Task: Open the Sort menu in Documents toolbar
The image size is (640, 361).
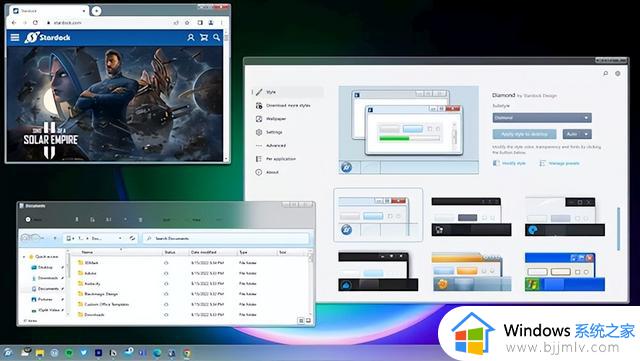Action: 167,220
